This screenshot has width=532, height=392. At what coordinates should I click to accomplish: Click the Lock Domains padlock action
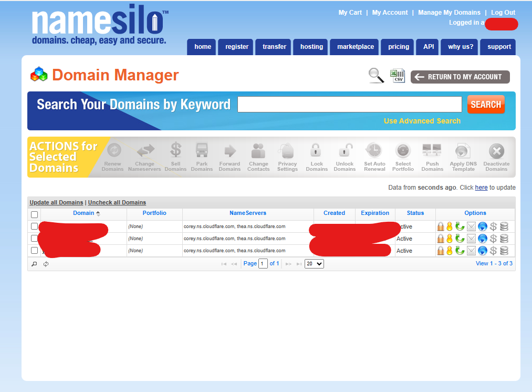coord(317,158)
